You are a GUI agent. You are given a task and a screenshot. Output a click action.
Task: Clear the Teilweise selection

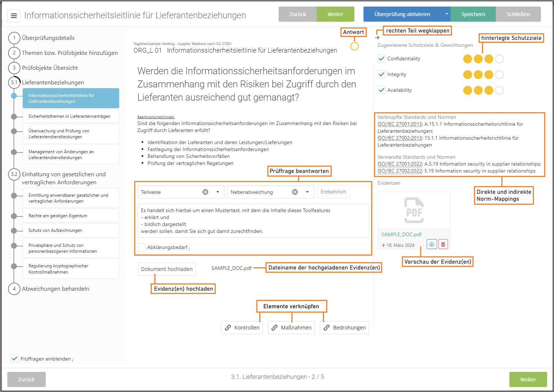point(206,192)
